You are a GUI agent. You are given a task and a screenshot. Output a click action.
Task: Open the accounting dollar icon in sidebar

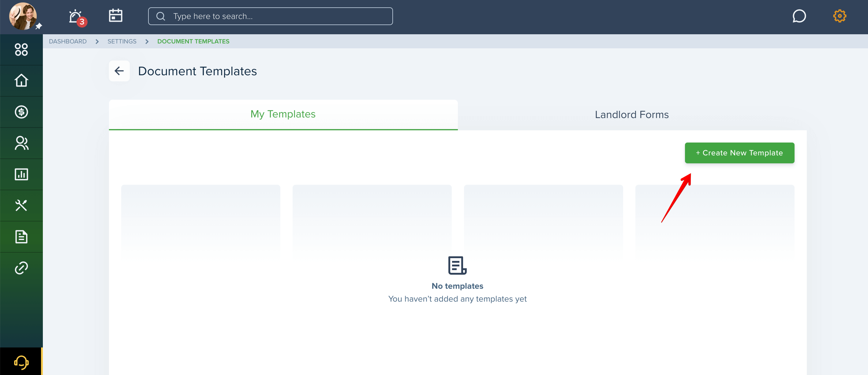(x=21, y=112)
